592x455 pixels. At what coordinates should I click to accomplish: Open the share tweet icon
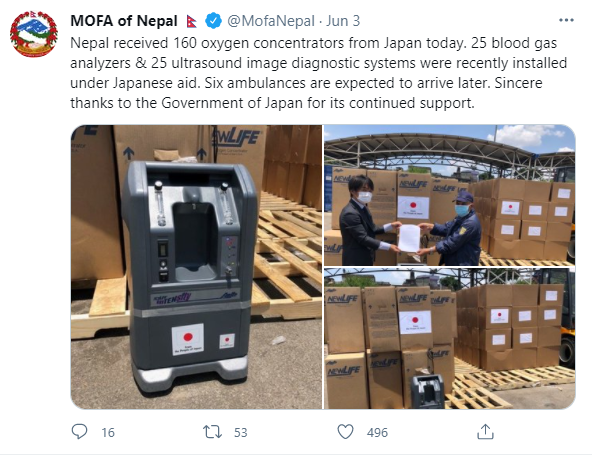[485, 432]
